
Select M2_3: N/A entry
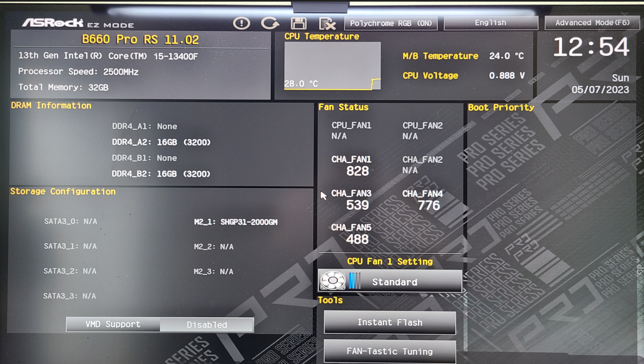click(214, 272)
